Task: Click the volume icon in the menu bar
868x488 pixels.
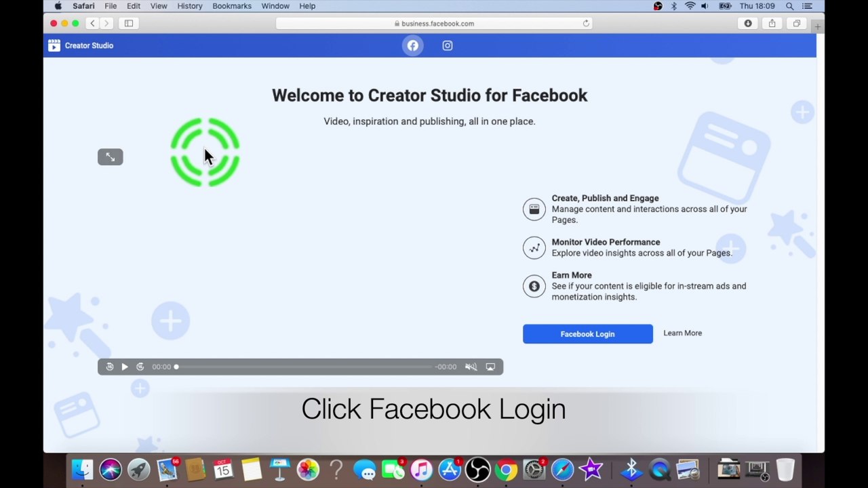Action: coord(705,6)
